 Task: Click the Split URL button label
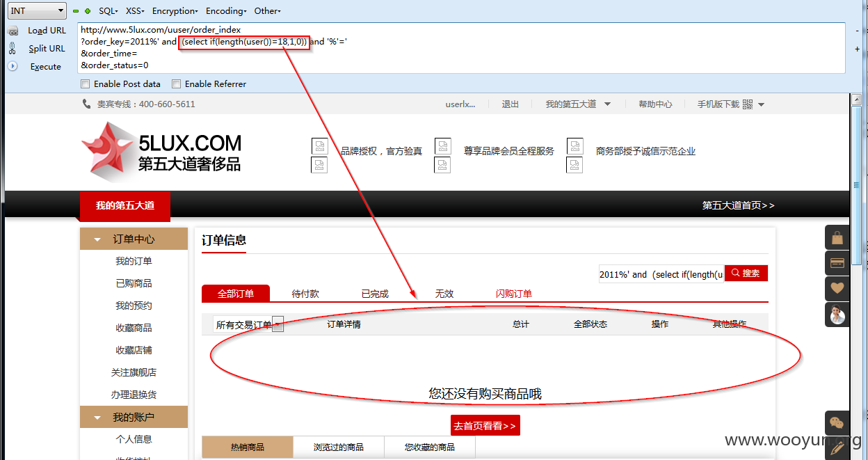click(47, 49)
